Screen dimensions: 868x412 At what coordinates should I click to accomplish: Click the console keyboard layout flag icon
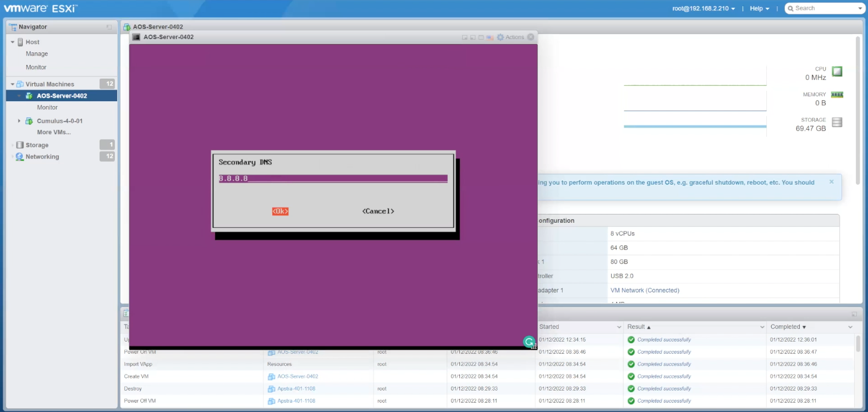(x=490, y=37)
